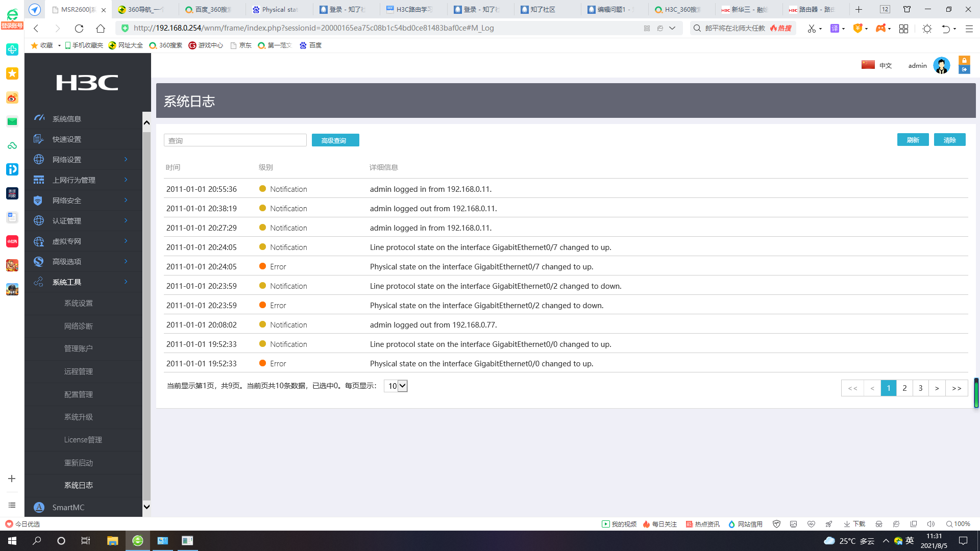Image resolution: width=980 pixels, height=551 pixels.
Task: Open the per-page count dropdown
Action: pos(396,386)
